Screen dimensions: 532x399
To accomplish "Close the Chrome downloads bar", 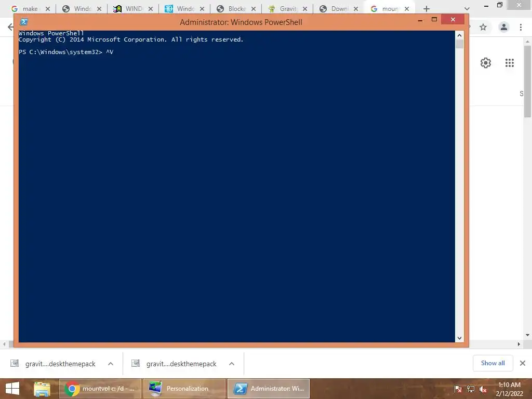I will (x=523, y=363).
